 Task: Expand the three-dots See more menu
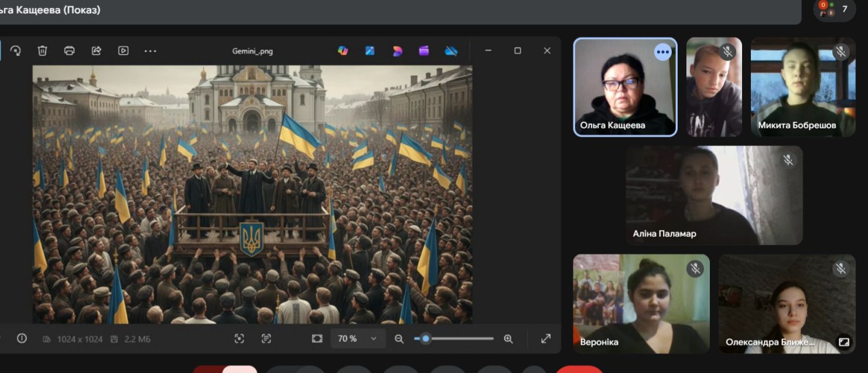click(151, 51)
